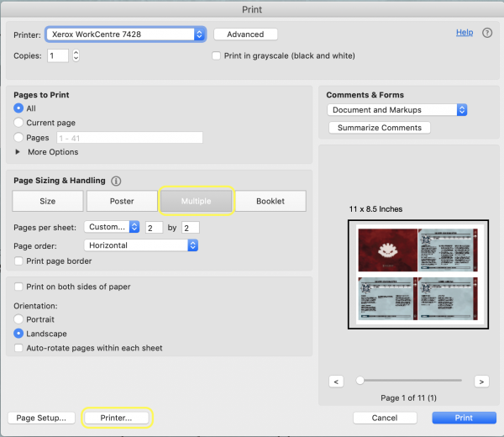This screenshot has width=504, height=437.
Task: Select Current page radio button
Action: click(19, 123)
